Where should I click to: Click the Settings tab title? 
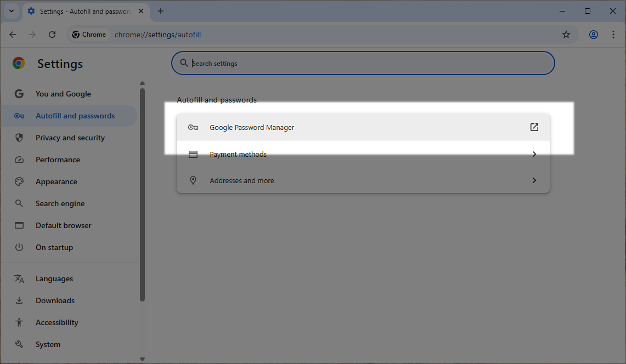pos(85,11)
